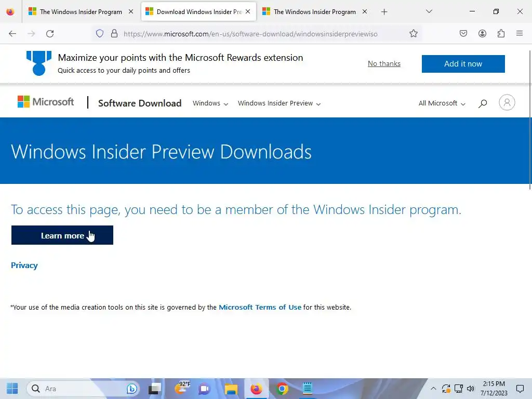This screenshot has width=532, height=399.
Task: Dismiss rewards banner with No thanks
Action: coord(384,64)
